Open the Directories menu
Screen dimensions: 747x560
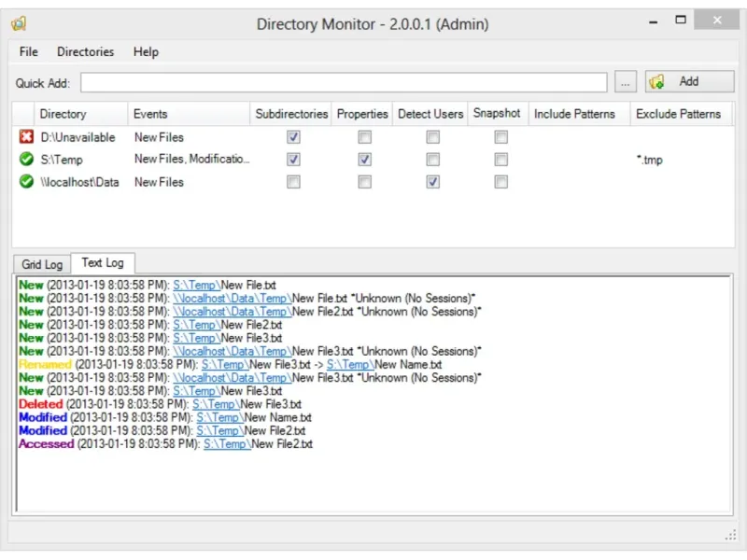(x=85, y=51)
